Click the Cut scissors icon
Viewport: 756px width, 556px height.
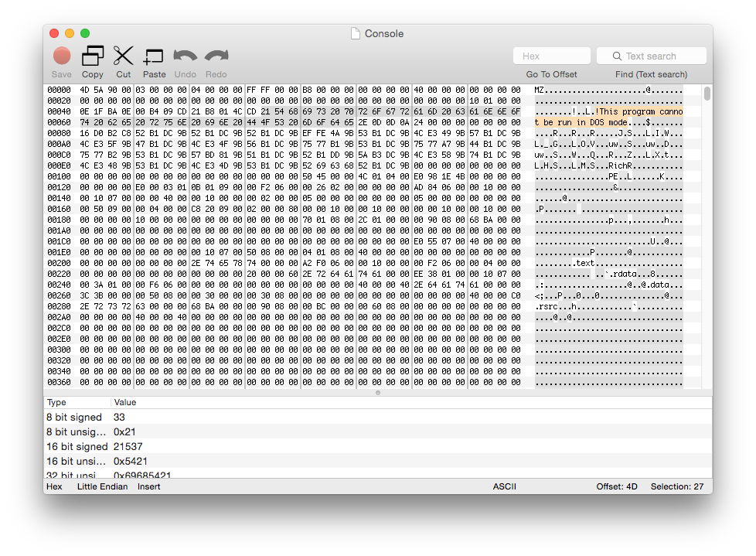[x=123, y=56]
